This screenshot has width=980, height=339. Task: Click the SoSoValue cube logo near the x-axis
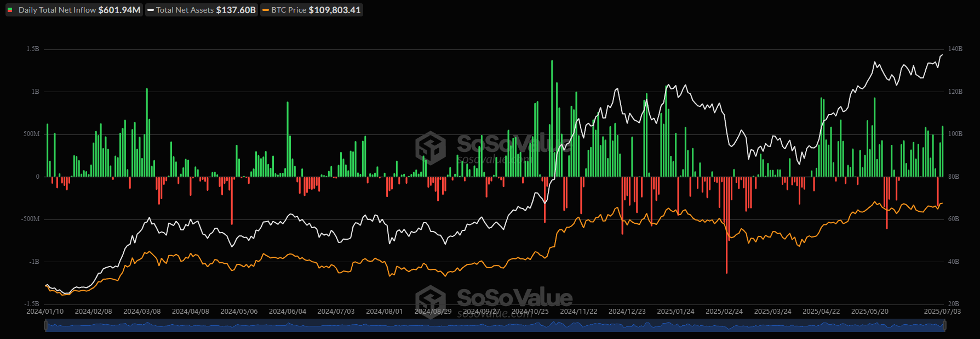[431, 301]
